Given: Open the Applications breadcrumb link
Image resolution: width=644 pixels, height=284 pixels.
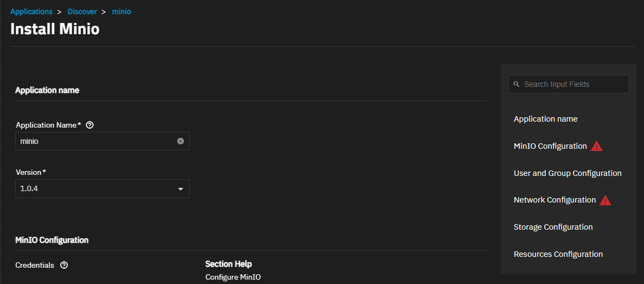Looking at the screenshot, I should (x=31, y=11).
